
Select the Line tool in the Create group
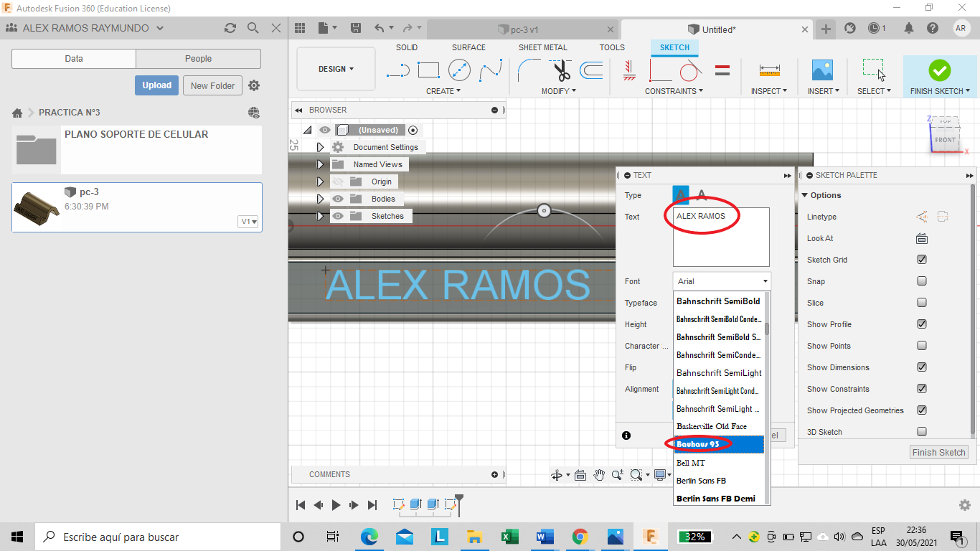tap(397, 70)
